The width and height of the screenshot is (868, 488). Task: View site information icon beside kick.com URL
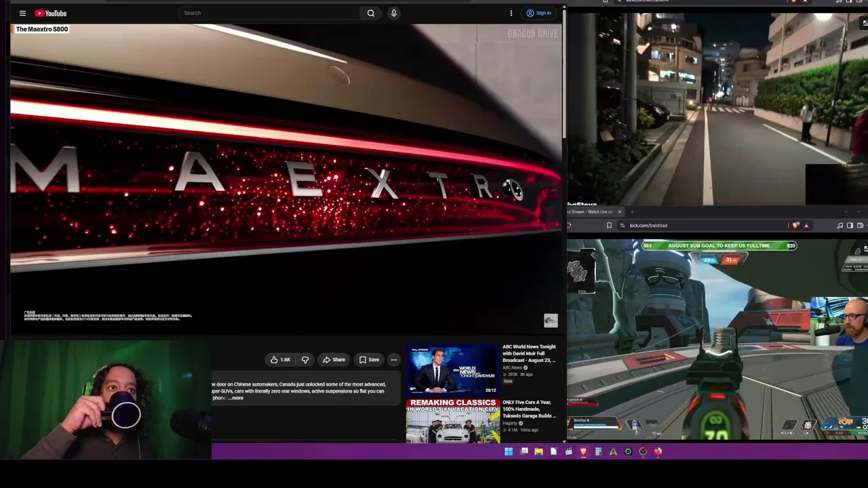pos(623,226)
